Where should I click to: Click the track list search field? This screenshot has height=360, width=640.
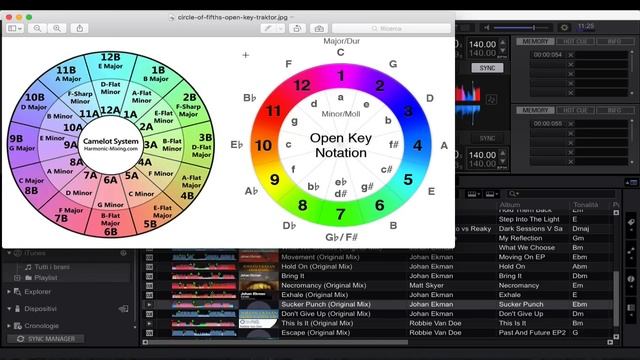point(560,194)
